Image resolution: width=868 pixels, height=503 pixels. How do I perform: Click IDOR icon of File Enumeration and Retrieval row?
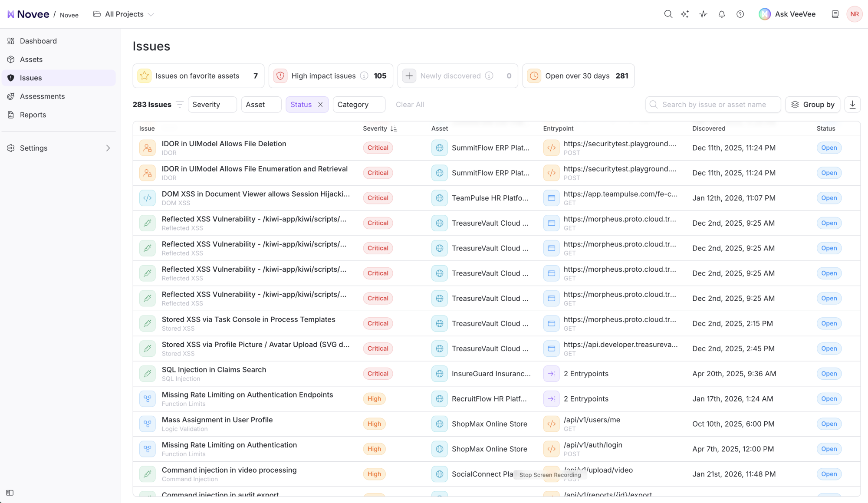[x=148, y=173]
